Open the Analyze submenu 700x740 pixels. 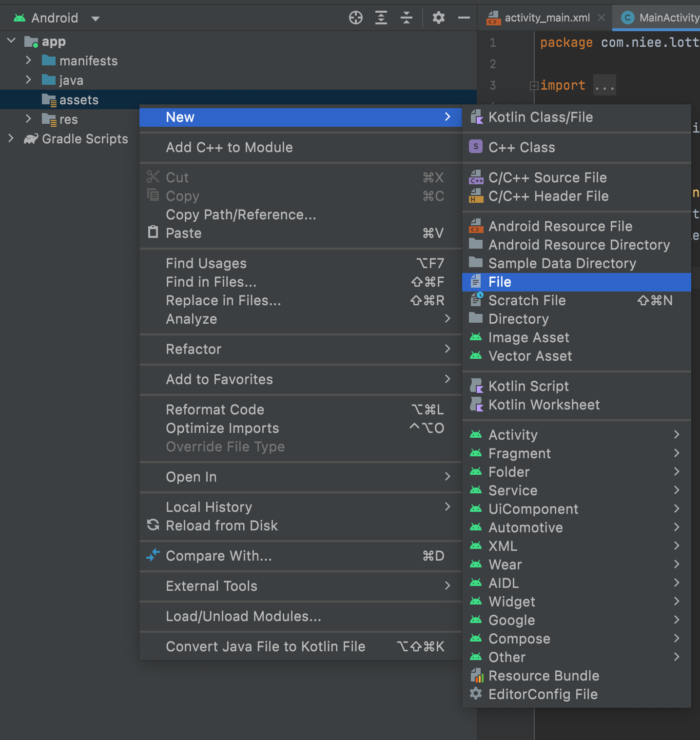[301, 319]
